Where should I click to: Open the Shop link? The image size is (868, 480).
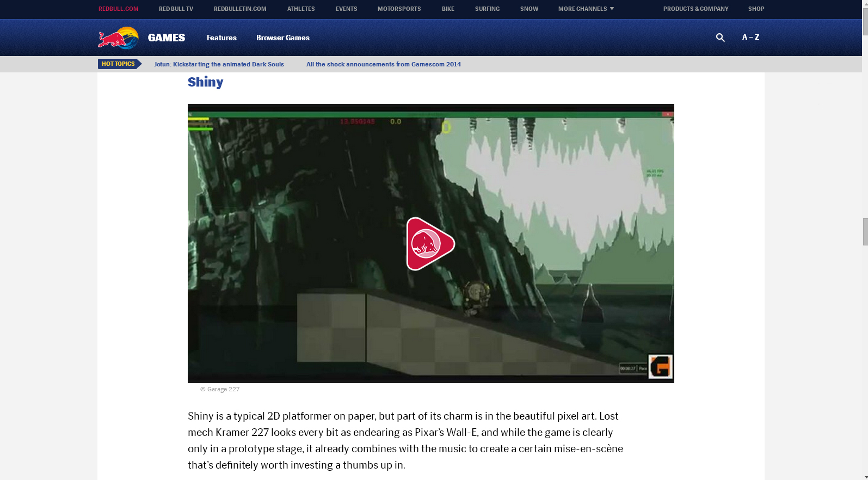point(756,9)
